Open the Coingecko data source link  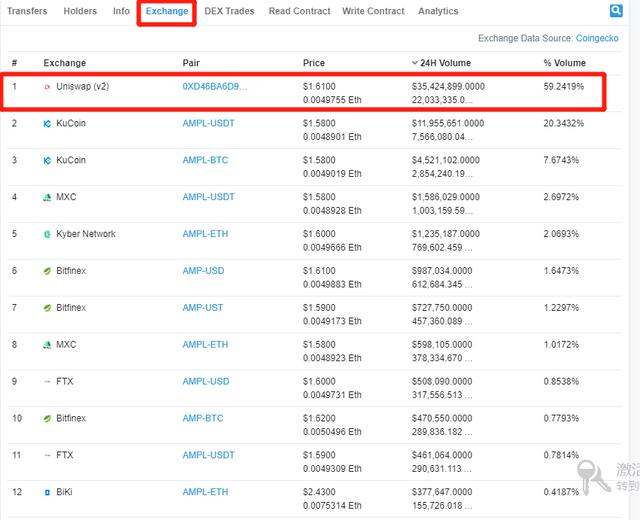(597, 38)
